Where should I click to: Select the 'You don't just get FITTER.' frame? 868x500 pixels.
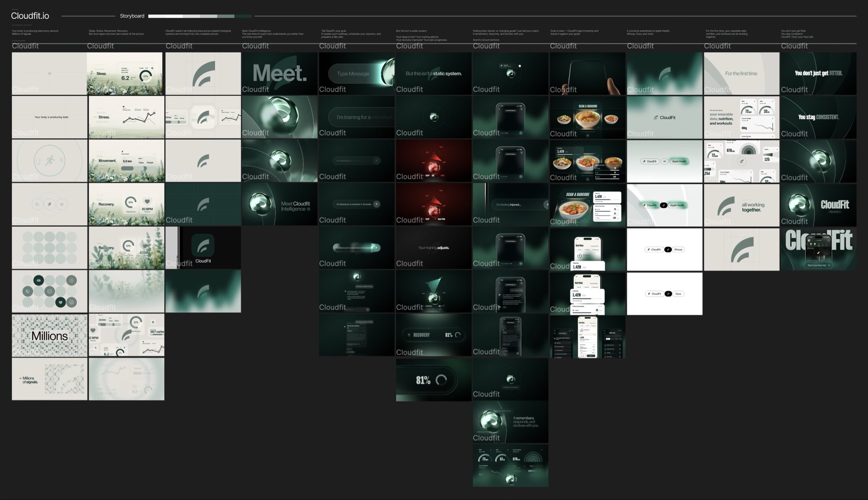[x=818, y=73]
